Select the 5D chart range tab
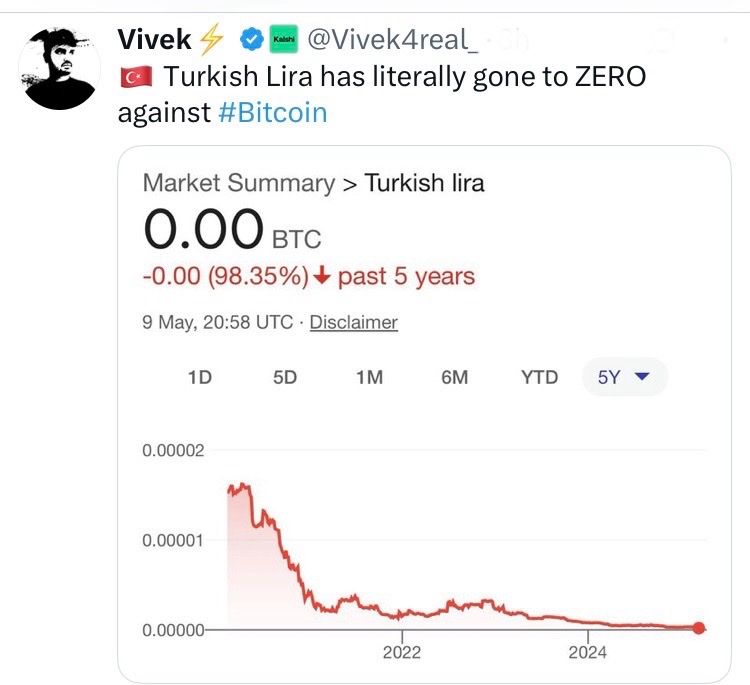Viewport: 750px width, 685px height. click(285, 377)
